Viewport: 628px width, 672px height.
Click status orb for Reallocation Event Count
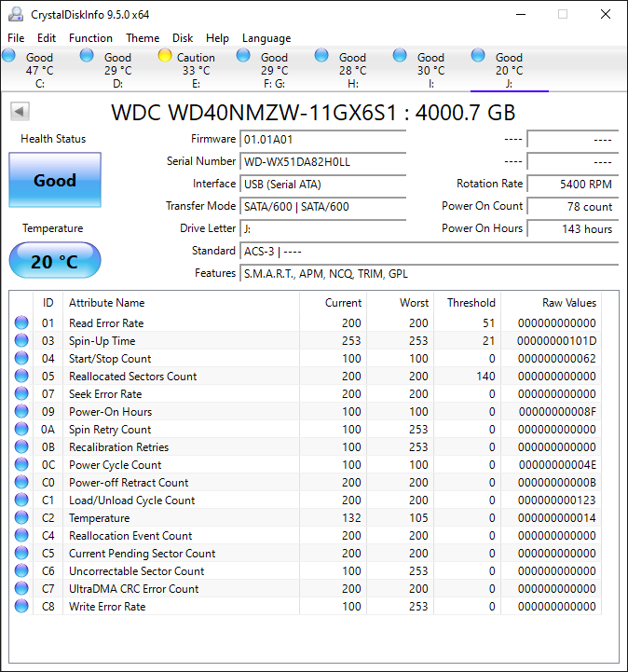[21, 535]
